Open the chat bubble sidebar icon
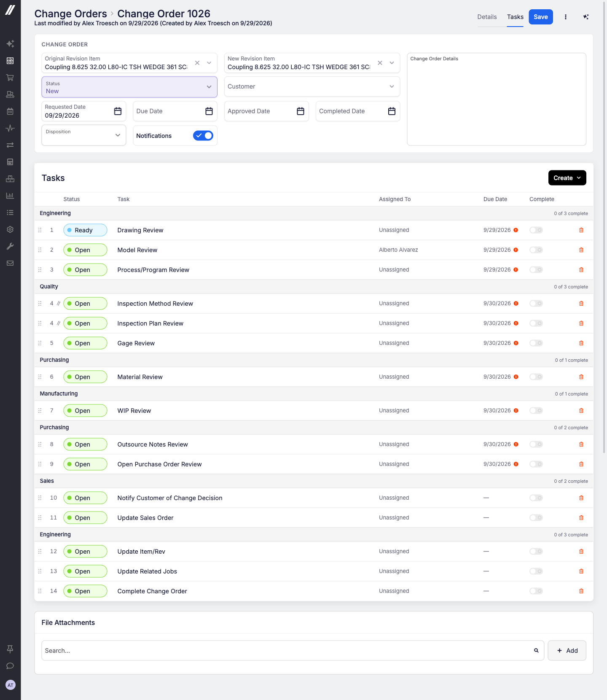The height and width of the screenshot is (700, 607). click(10, 666)
